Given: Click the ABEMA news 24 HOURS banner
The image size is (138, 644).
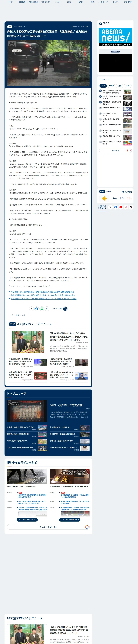Looking at the screenshot, I should 115,37.
